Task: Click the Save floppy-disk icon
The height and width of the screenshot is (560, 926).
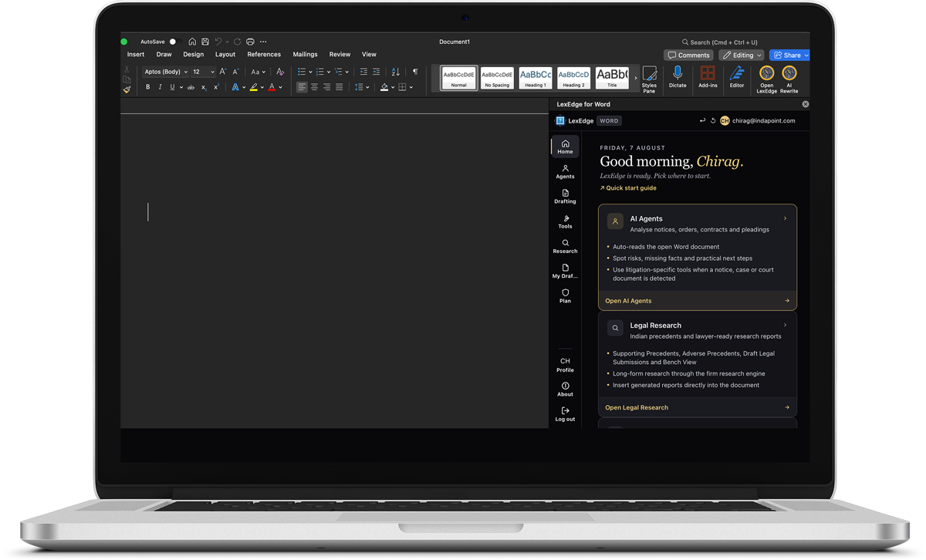Action: point(205,42)
